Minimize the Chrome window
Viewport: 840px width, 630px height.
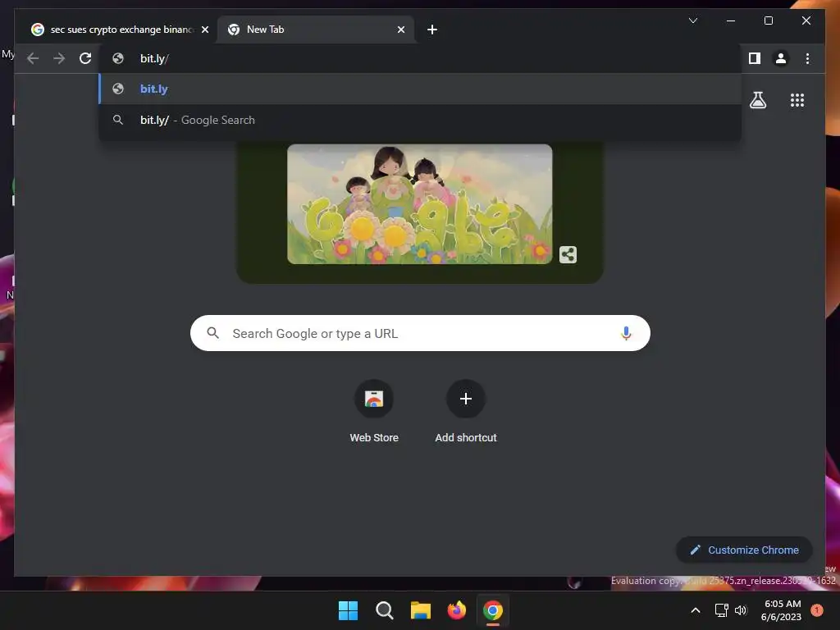(x=731, y=21)
